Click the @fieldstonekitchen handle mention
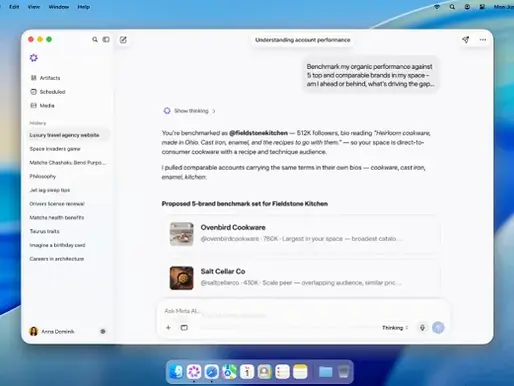514x386 pixels. point(258,133)
